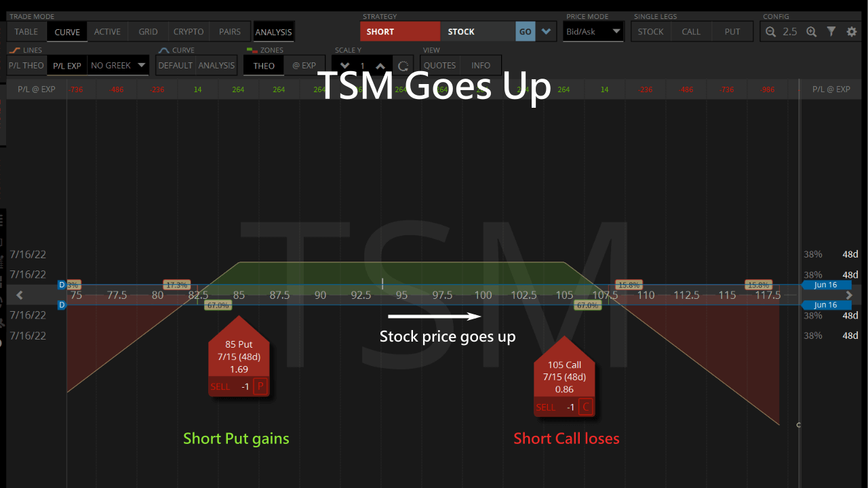This screenshot has height=488, width=868.
Task: Click the upper Jun 16 date tag
Action: (x=826, y=285)
